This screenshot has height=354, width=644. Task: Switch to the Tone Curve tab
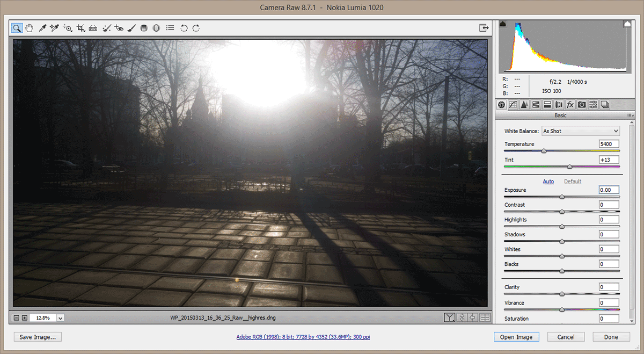coord(513,105)
